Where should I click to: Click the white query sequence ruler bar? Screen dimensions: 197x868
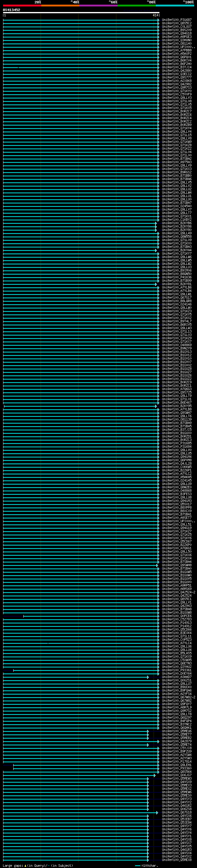[x=81, y=13]
